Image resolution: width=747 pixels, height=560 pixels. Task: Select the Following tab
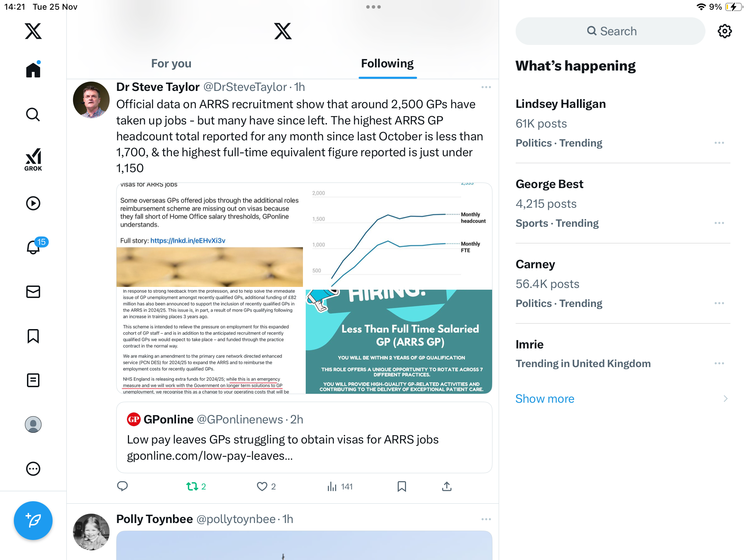[387, 64]
